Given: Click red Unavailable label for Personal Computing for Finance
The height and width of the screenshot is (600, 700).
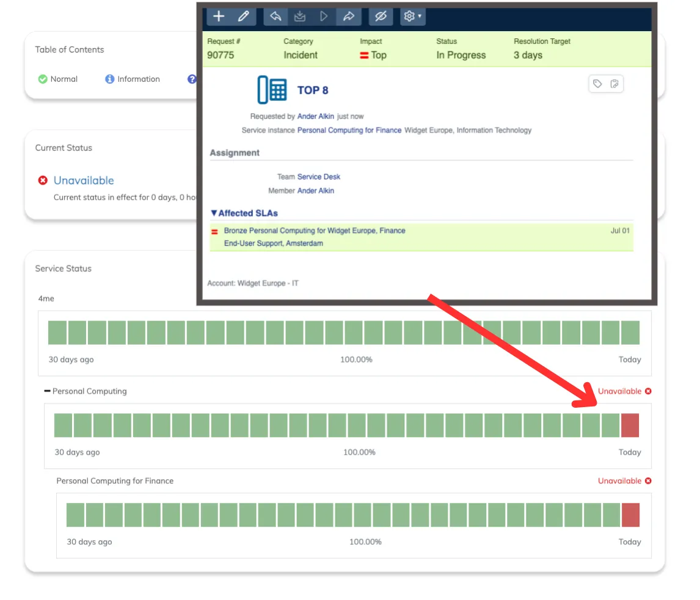Looking at the screenshot, I should pyautogui.click(x=619, y=481).
